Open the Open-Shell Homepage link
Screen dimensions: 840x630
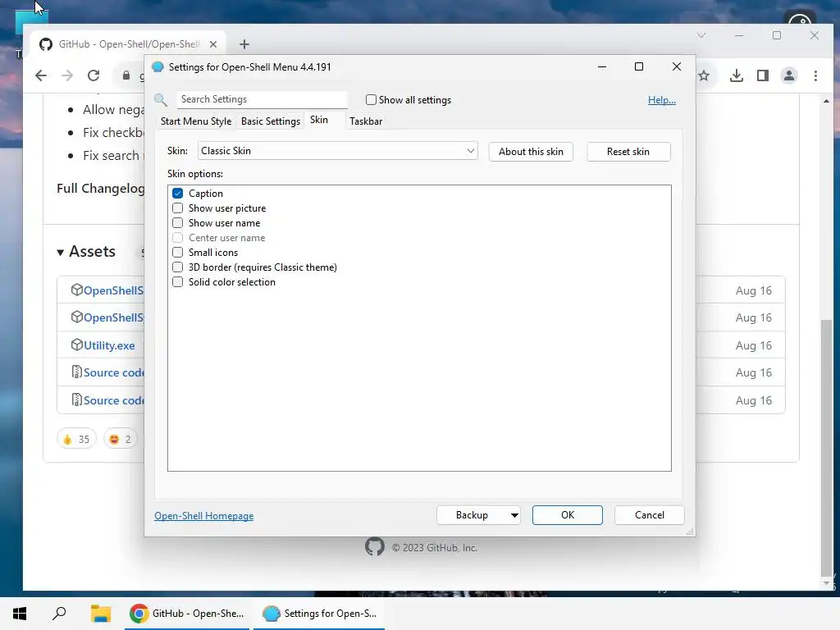tap(204, 515)
